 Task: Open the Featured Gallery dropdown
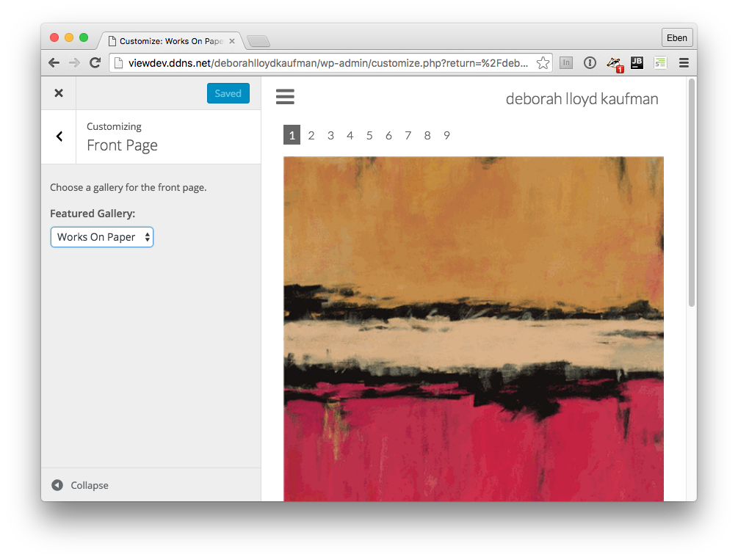(102, 237)
